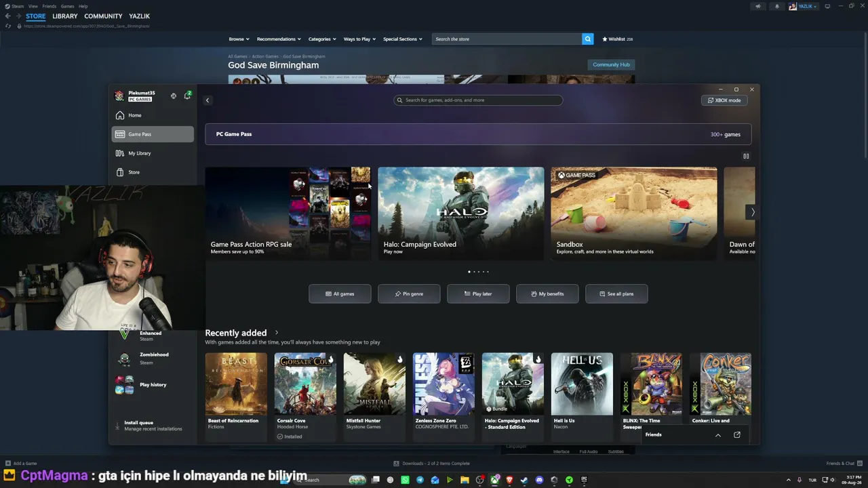Open the Steam Wishlist link
The image size is (868, 488).
pyautogui.click(x=617, y=39)
